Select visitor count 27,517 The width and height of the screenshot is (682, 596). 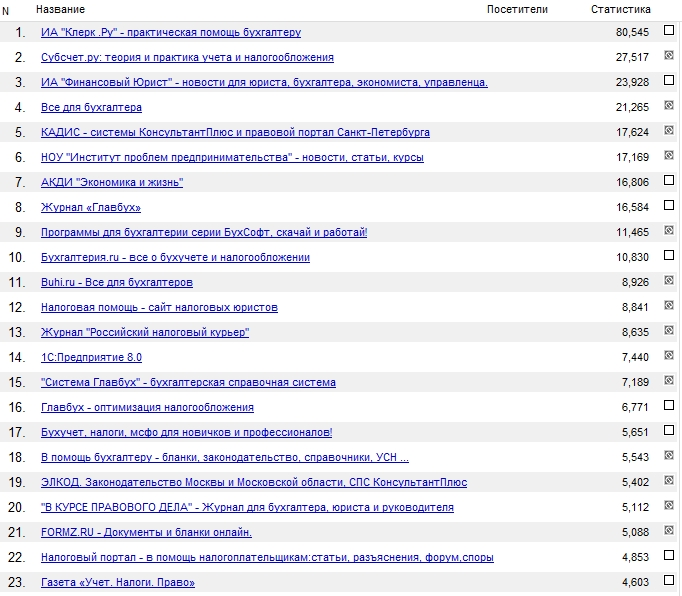pyautogui.click(x=632, y=57)
